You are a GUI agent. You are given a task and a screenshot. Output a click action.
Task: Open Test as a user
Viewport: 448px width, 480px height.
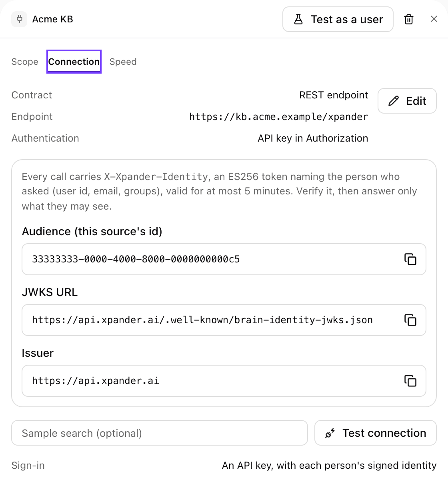[x=338, y=19]
